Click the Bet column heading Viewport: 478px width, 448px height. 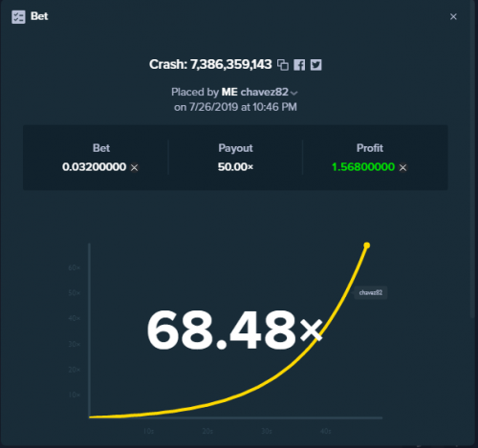[x=101, y=148]
